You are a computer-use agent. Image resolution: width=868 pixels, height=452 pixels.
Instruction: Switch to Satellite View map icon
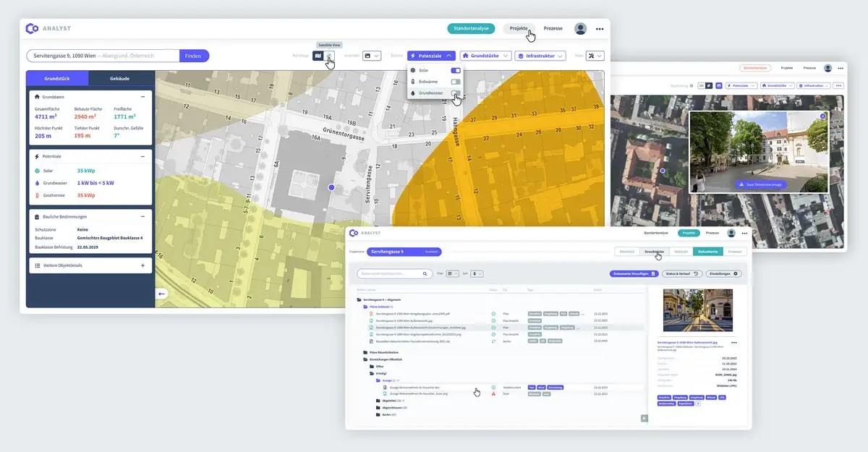(x=329, y=56)
